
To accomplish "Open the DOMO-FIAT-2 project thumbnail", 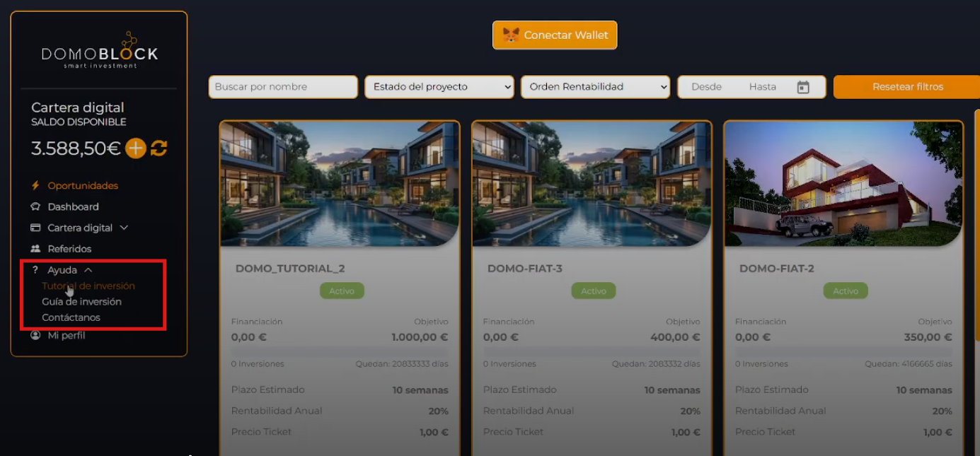I will tap(843, 184).
